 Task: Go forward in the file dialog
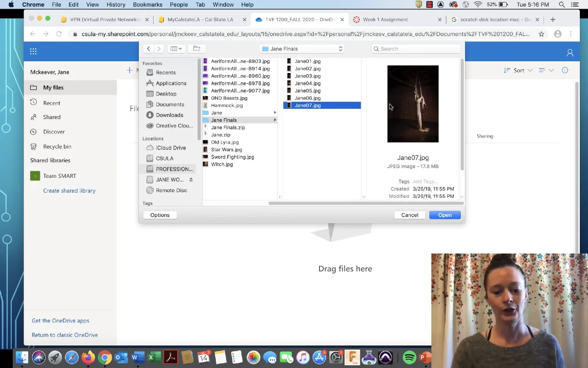[x=159, y=49]
